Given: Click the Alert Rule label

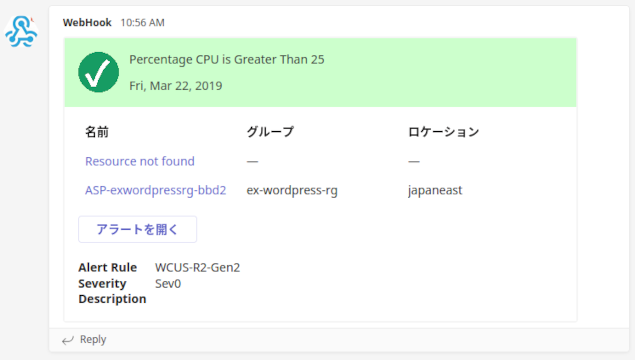Looking at the screenshot, I should 108,268.
